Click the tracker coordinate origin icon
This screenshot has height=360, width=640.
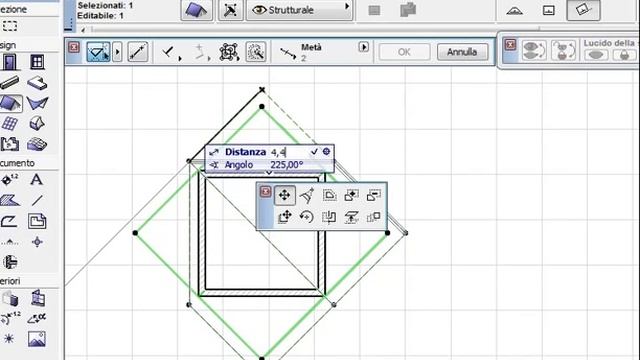pyautogui.click(x=327, y=151)
